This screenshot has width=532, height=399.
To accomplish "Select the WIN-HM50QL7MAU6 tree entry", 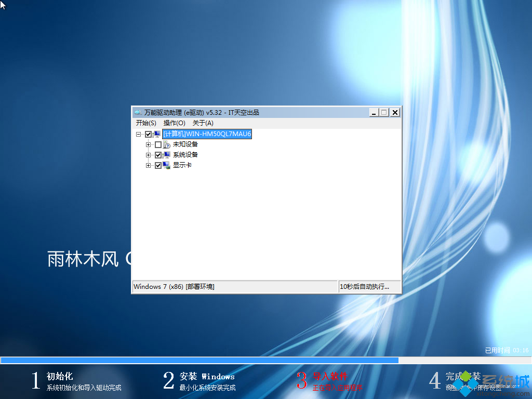I will point(207,134).
